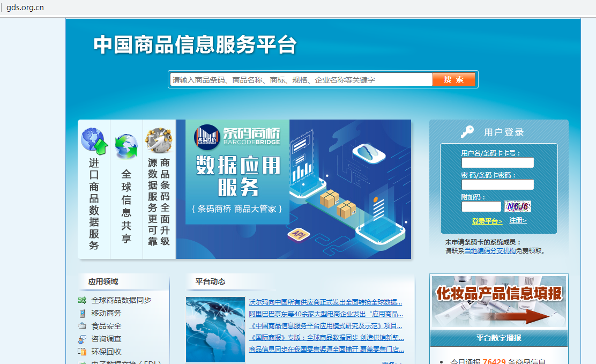The height and width of the screenshot is (364, 596).
Task: Focus the 用户名/条码卡卡号 input field
Action: coord(497,163)
